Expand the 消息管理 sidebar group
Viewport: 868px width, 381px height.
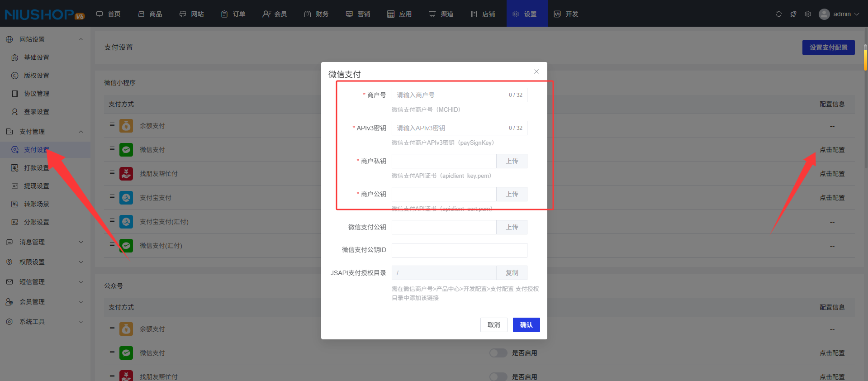pyautogui.click(x=81, y=242)
